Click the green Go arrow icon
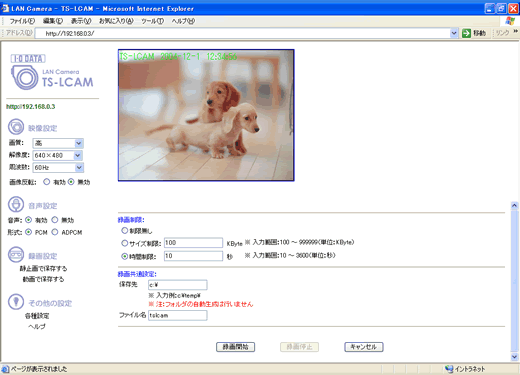Viewport: 520px width, 375px height. 466,33
